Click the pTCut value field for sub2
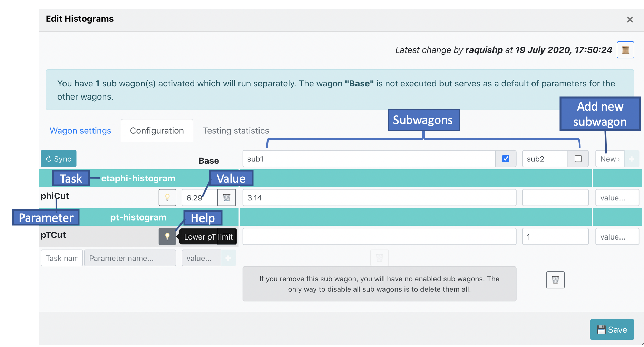 pyautogui.click(x=555, y=237)
